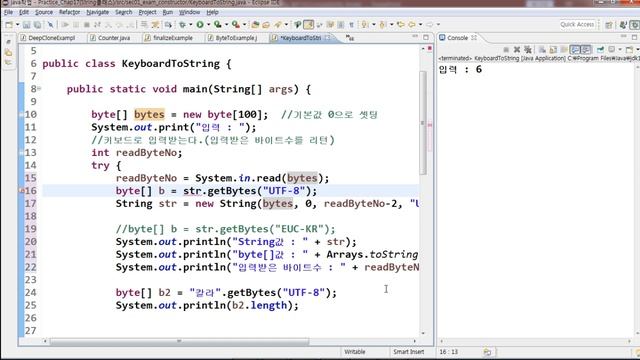The height and width of the screenshot is (360, 640).
Task: Click the New Java Package icon
Action: [255, 24]
